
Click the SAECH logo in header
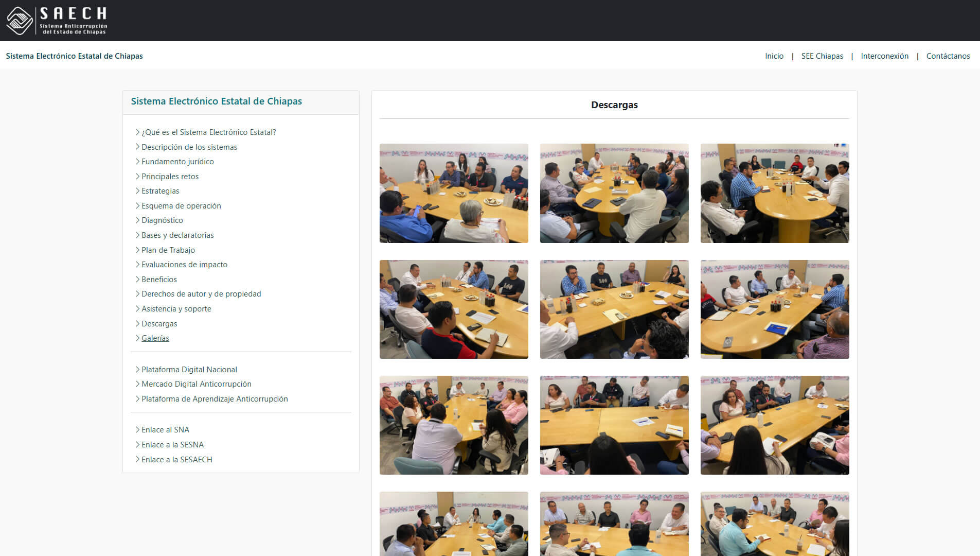[57, 21]
